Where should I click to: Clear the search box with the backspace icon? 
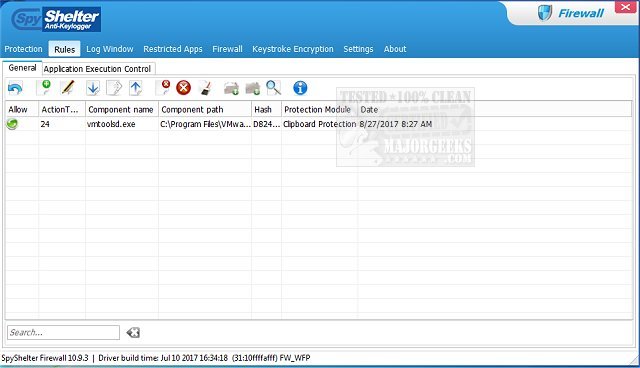click(x=133, y=333)
